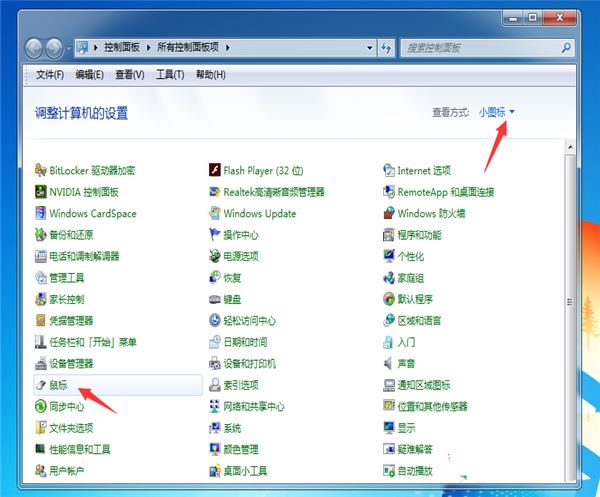Open the 帮助(H) menu

point(210,75)
